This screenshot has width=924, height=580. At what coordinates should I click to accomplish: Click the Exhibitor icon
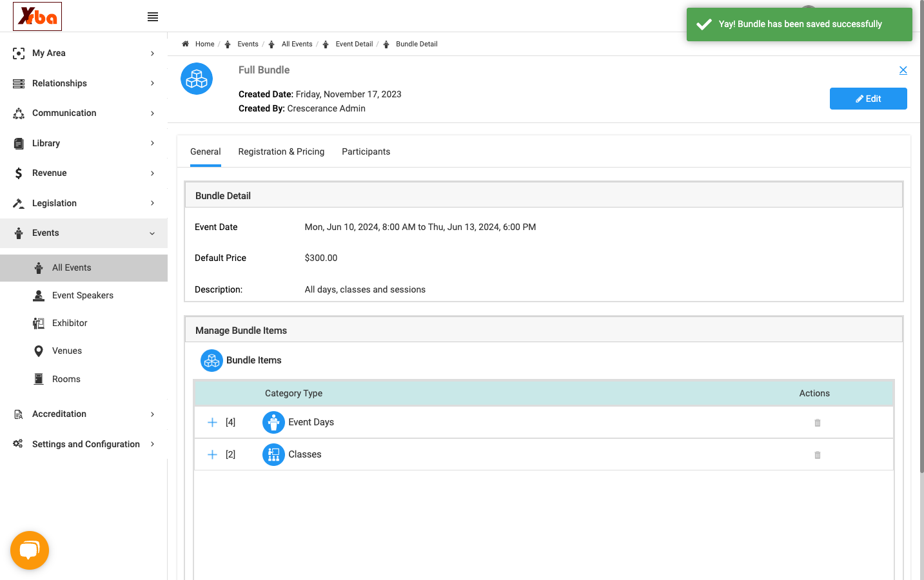tap(39, 323)
